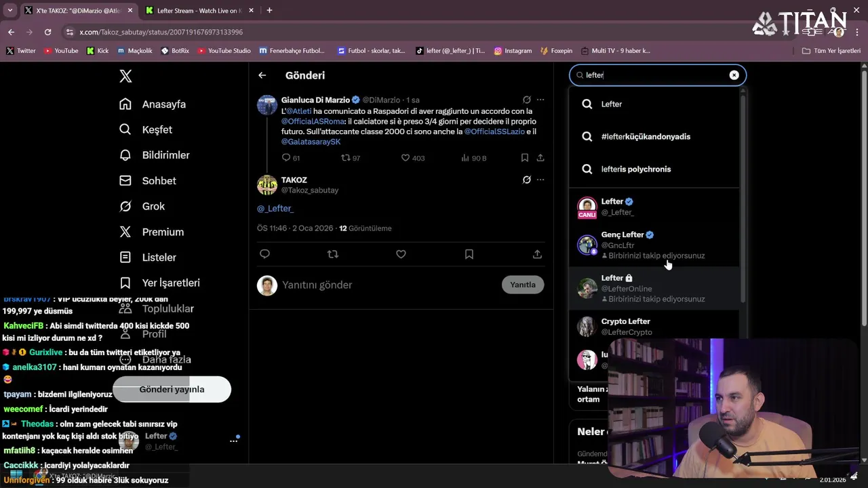868x488 pixels.
Task: Open the Multi TV bookmark folder
Action: click(615, 51)
